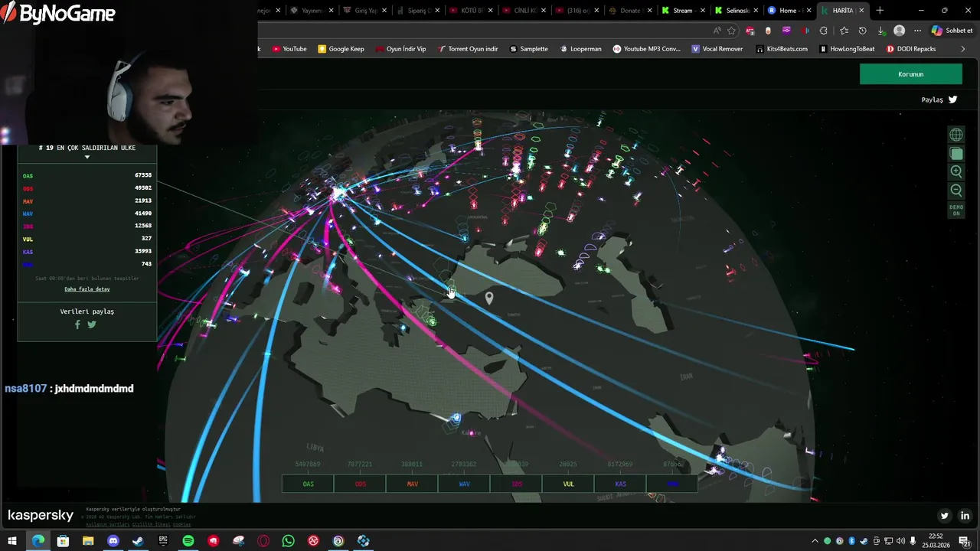This screenshot has width=980, height=551.
Task: Open Discord from the taskbar
Action: (113, 541)
